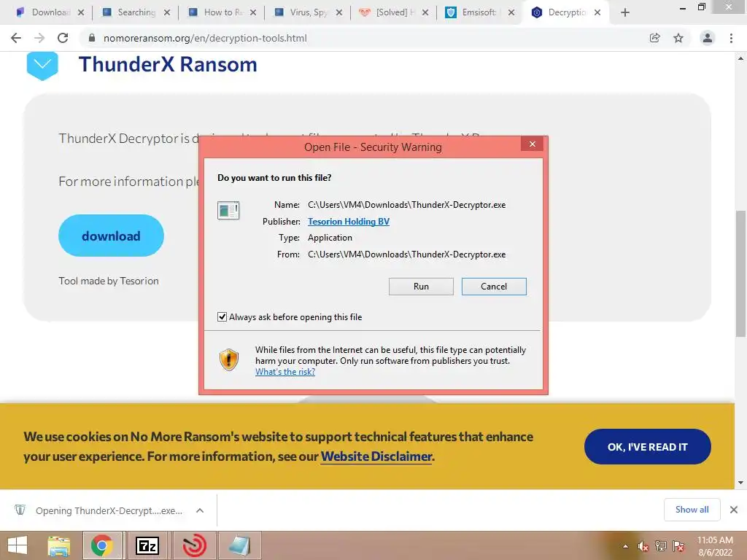Click the application file icon in dialog

click(x=228, y=210)
